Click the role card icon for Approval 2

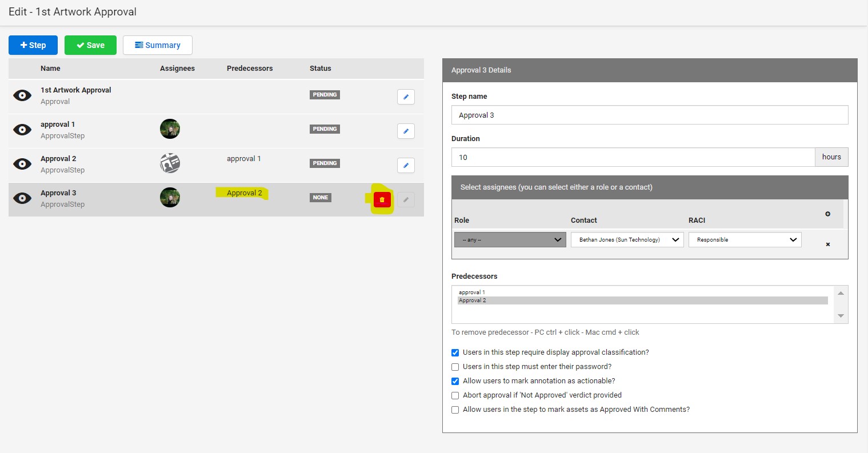[170, 163]
